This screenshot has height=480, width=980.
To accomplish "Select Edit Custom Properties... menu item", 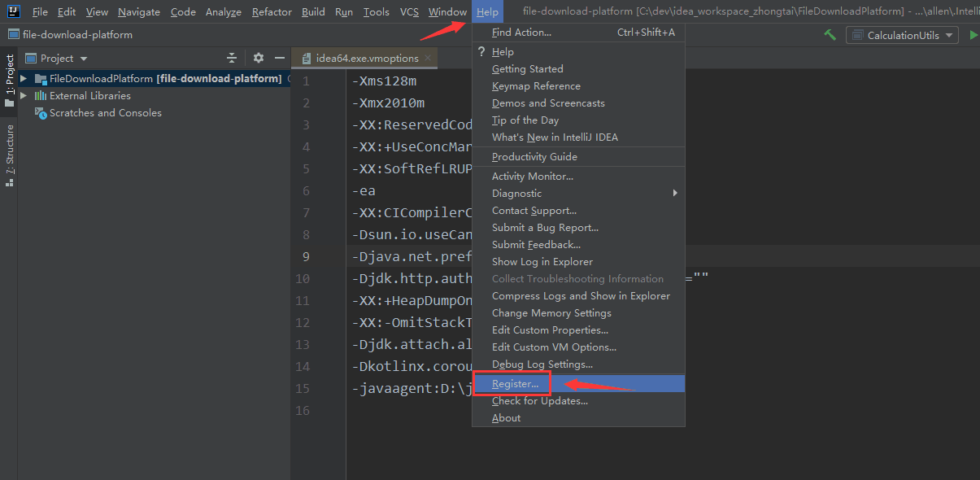I will click(578, 330).
